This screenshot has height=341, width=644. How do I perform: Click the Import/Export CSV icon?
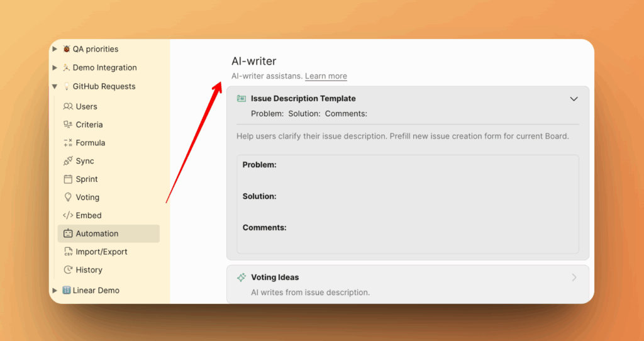tap(68, 252)
